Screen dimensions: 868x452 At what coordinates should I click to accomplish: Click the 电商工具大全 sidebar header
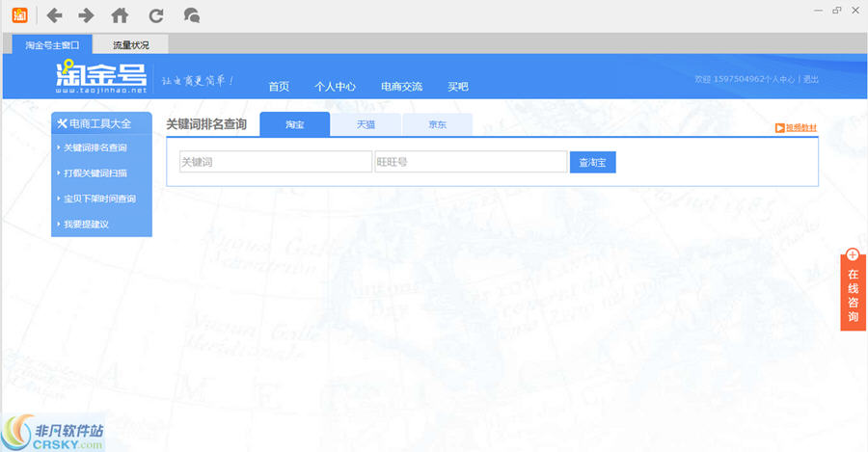coord(102,123)
